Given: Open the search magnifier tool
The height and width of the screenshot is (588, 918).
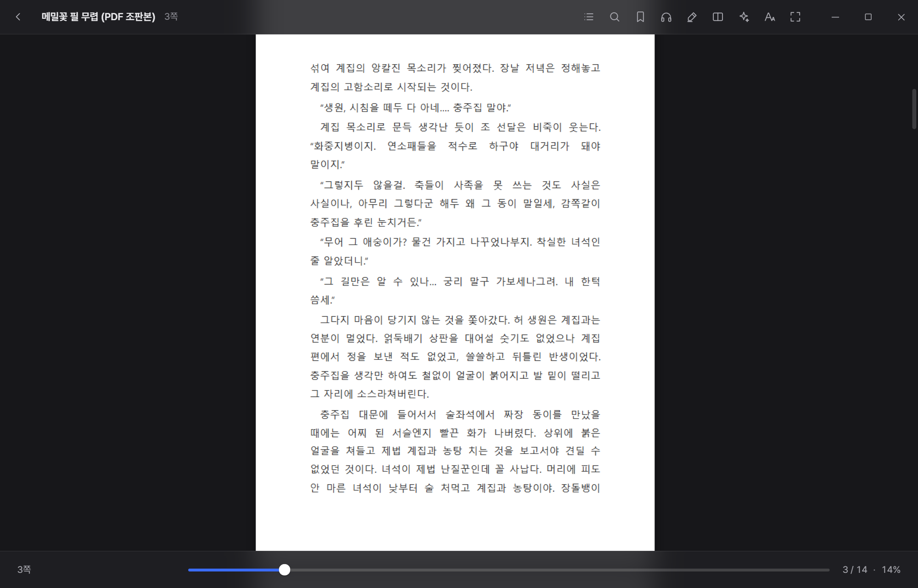Looking at the screenshot, I should click(x=615, y=17).
